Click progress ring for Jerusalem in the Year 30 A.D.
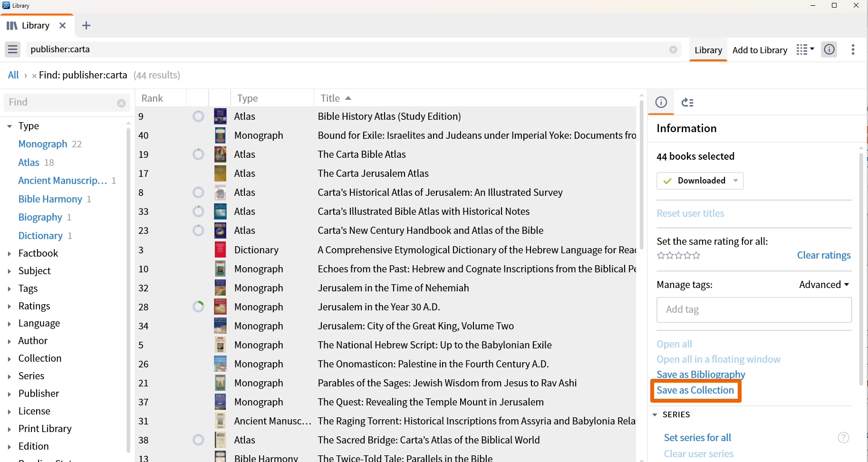868x462 pixels. [198, 307]
